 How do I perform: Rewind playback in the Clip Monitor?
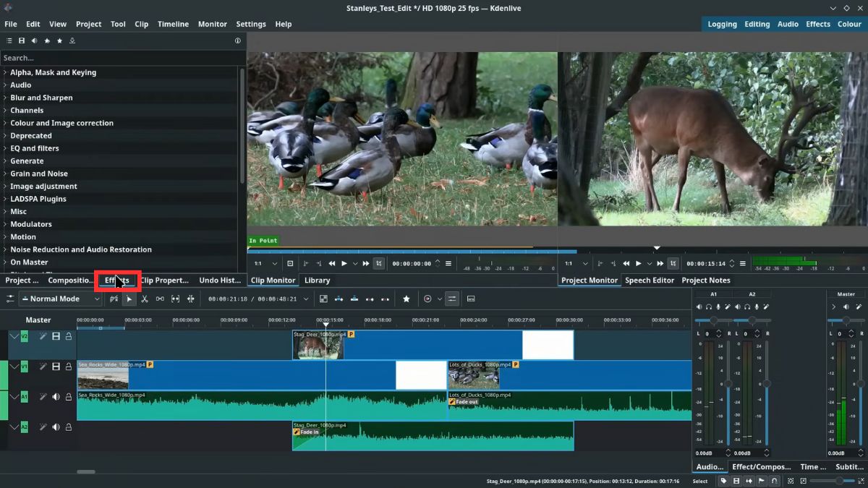pyautogui.click(x=332, y=264)
